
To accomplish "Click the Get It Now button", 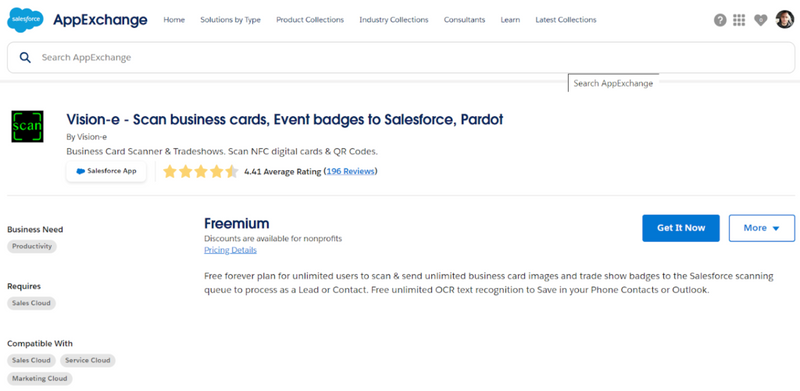I will click(x=681, y=228).
